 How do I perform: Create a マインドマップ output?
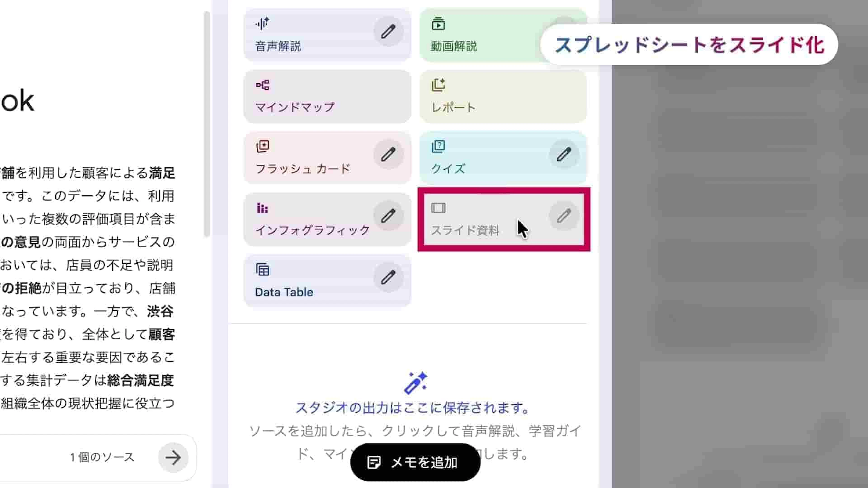click(x=327, y=97)
